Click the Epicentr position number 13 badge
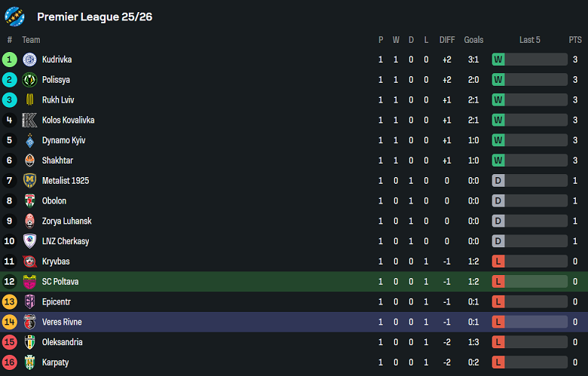Viewport: 588px width, 376px height. [10, 302]
